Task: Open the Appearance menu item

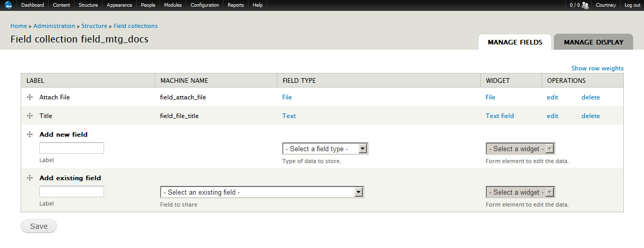Action: click(x=120, y=5)
